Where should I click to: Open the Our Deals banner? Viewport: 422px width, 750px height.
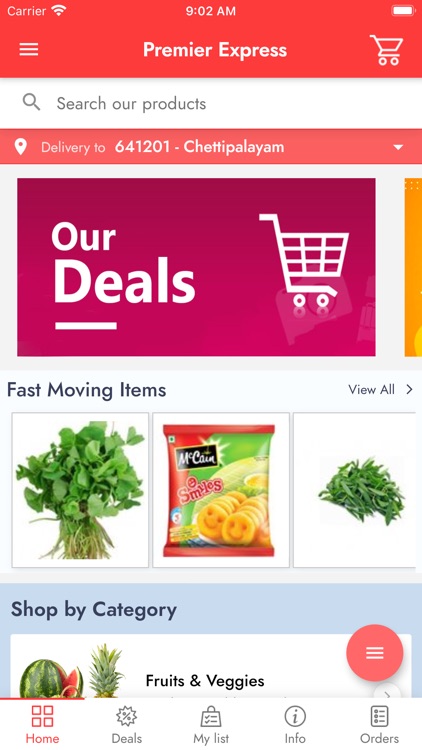click(x=196, y=267)
